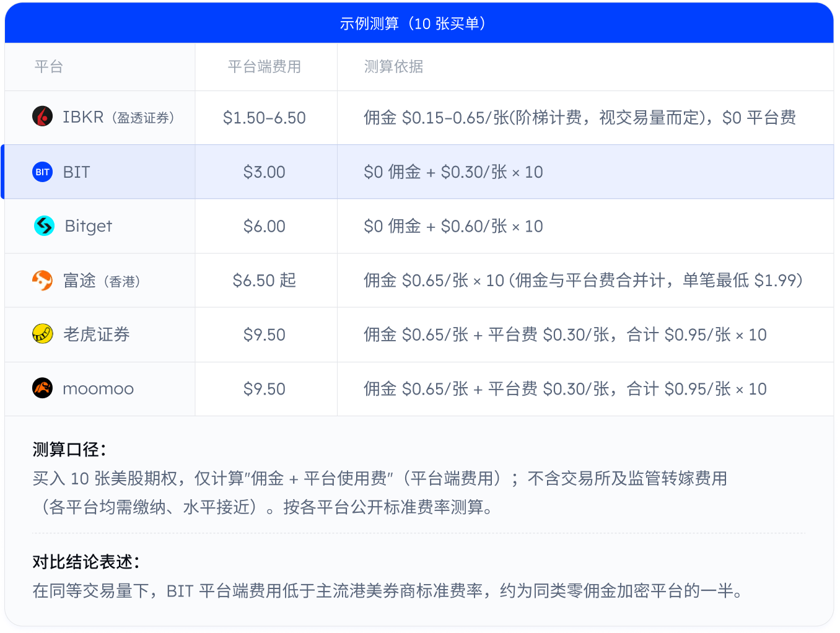Viewport: 840px width, 633px height.
Task: Click the line starting 买入 10 张美股期权
Action: coord(380,479)
